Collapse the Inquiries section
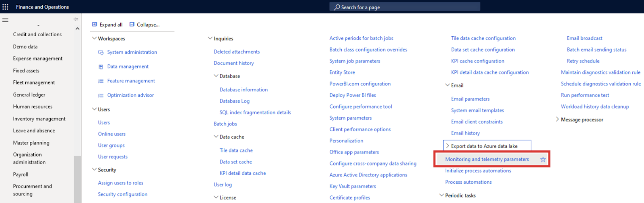The height and width of the screenshot is (203, 644). [x=210, y=39]
